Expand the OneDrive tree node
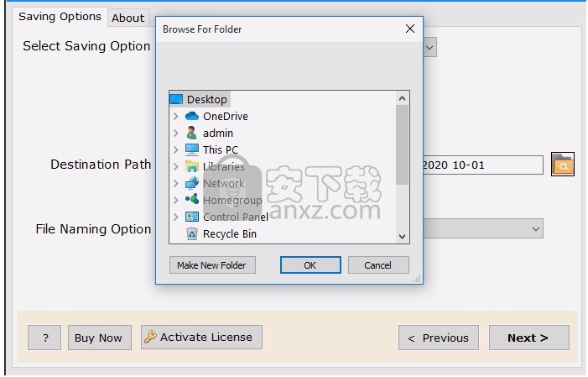Screen dimensions: 588x377 175,117
